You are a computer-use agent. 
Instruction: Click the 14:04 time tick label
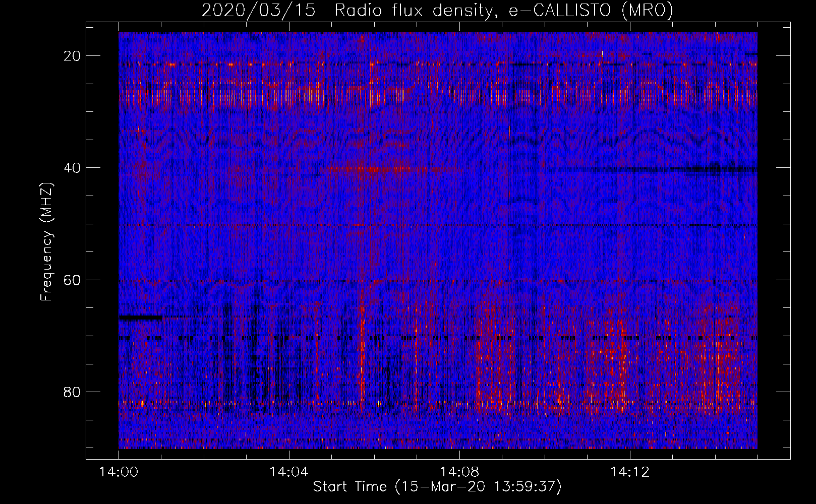tap(289, 472)
